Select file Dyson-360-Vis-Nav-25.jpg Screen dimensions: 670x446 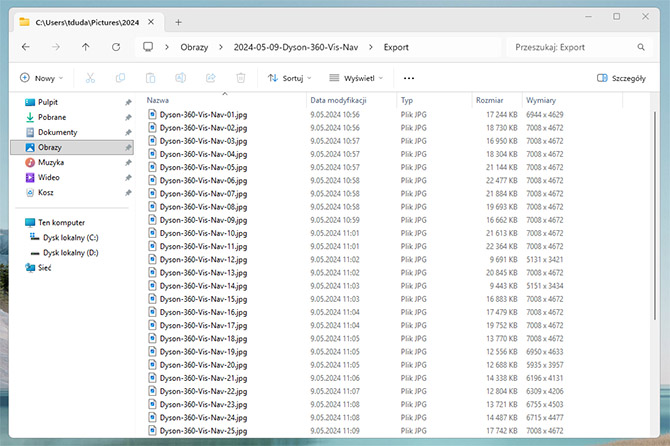coord(203,431)
